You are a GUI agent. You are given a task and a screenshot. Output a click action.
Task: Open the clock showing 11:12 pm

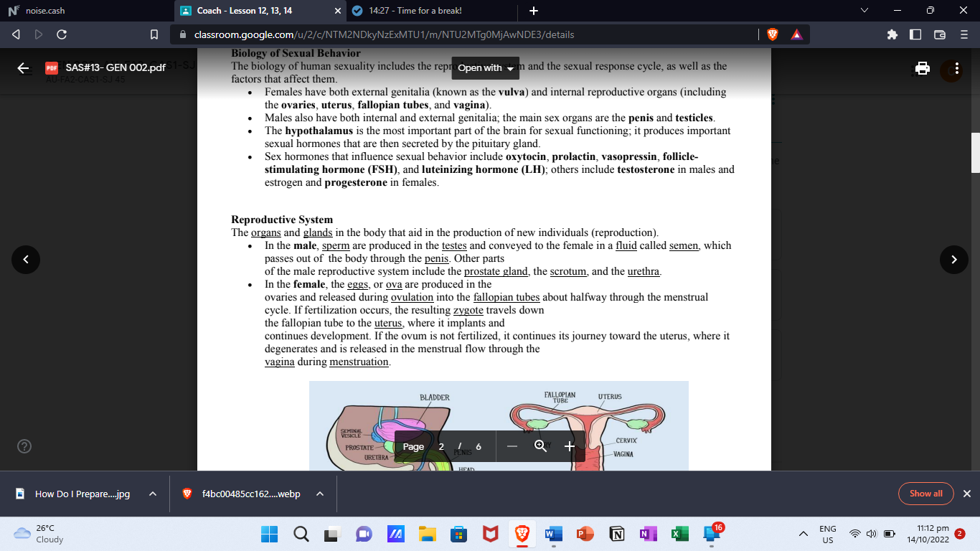pyautogui.click(x=928, y=534)
